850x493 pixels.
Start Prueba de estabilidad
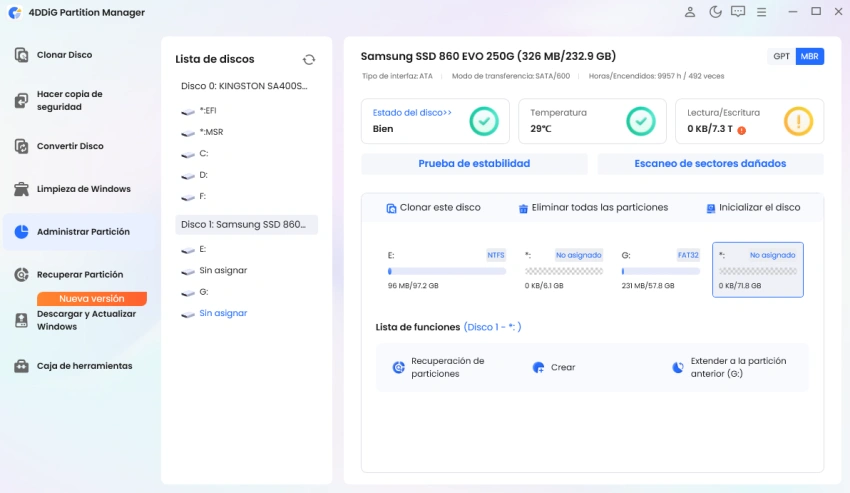pos(474,164)
